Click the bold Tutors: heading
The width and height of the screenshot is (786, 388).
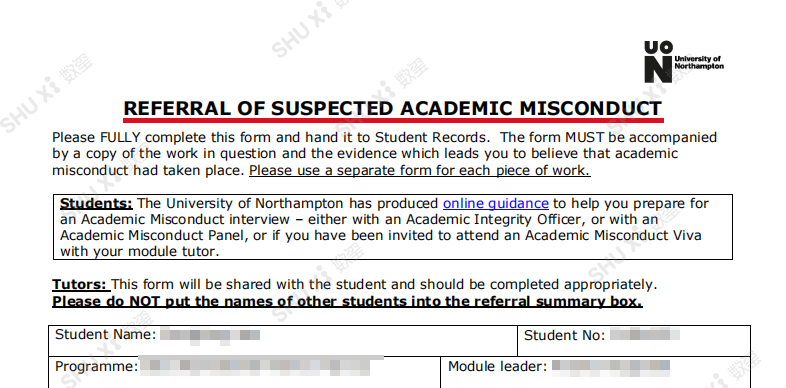coord(81,285)
